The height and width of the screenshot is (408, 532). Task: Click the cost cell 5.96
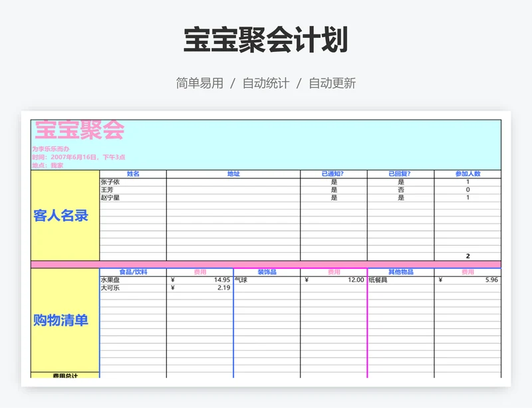coord(467,280)
